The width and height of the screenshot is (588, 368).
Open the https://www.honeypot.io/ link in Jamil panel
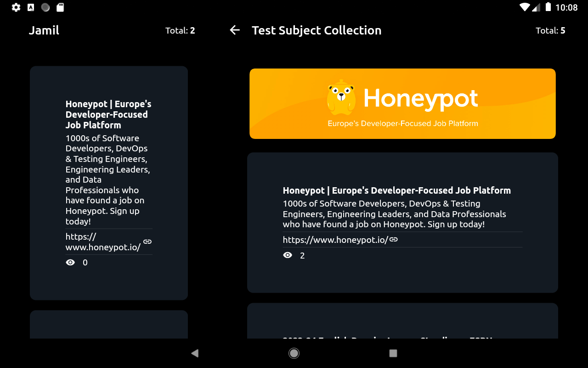click(103, 241)
